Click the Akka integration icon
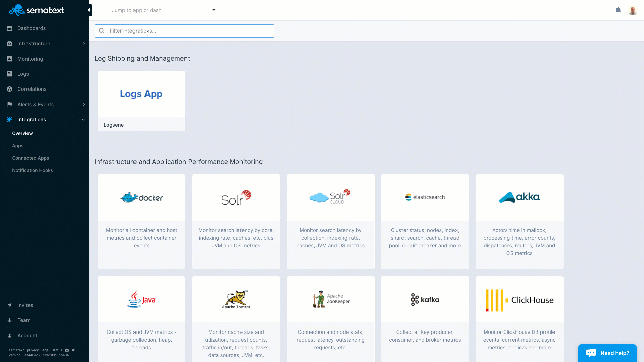The image size is (644, 362). point(519,197)
